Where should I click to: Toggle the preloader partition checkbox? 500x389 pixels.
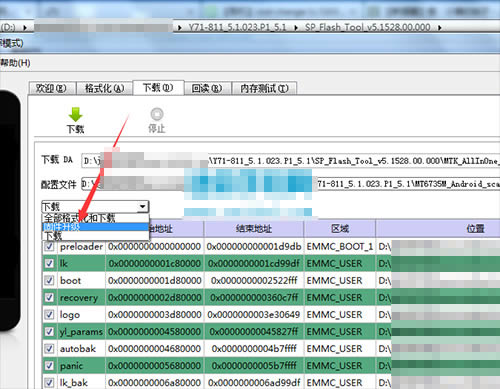pos(49,246)
